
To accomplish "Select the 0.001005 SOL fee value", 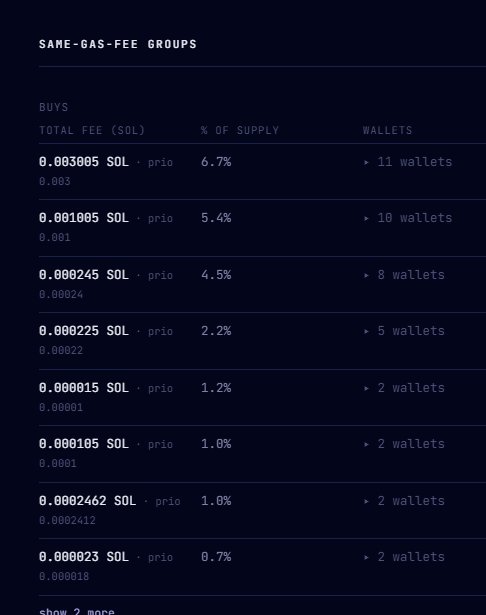I will coord(84,218).
